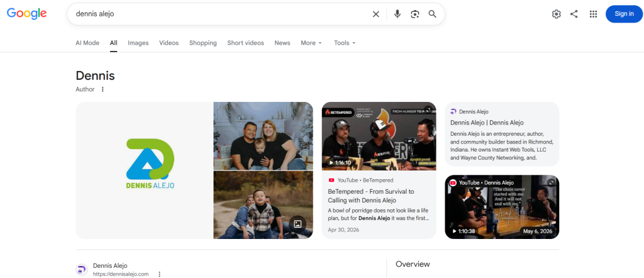644x278 pixels.
Task: Open the three-dot menu next to Author
Action: click(x=103, y=89)
